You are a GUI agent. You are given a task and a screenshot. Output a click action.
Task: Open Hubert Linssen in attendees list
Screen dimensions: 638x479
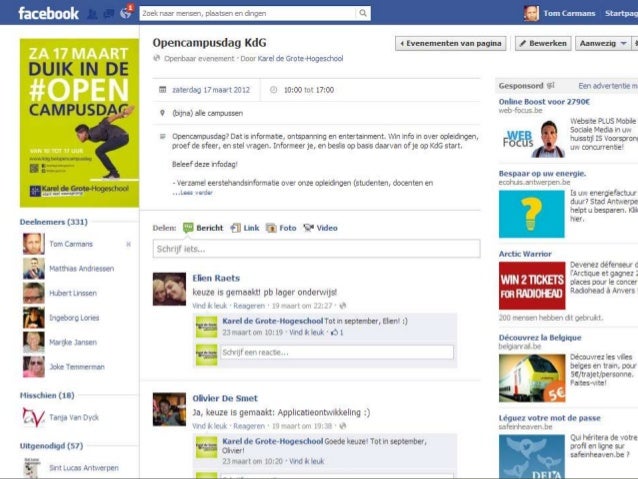click(x=73, y=293)
